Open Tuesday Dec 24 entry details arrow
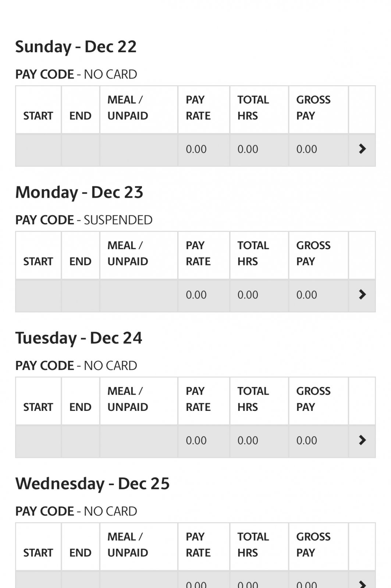The width and height of the screenshot is (391, 588). [362, 440]
